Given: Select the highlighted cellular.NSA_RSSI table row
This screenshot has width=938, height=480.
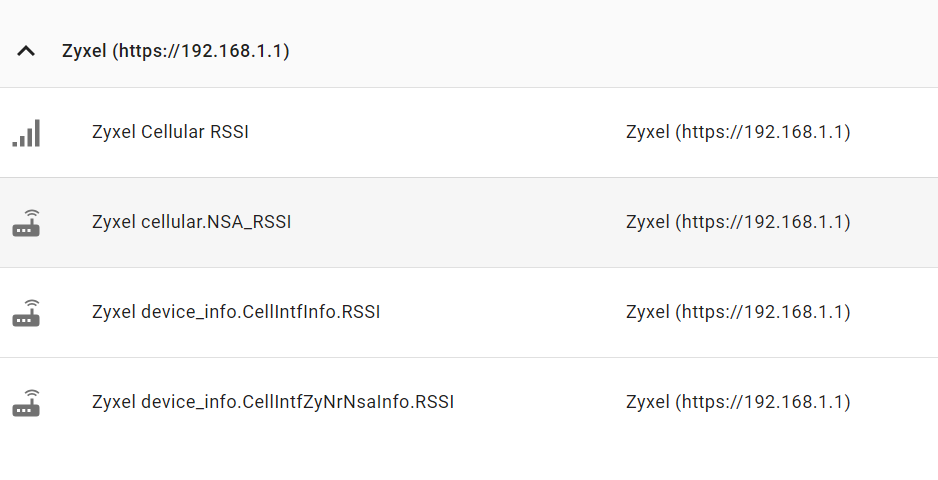Looking at the screenshot, I should (469, 223).
